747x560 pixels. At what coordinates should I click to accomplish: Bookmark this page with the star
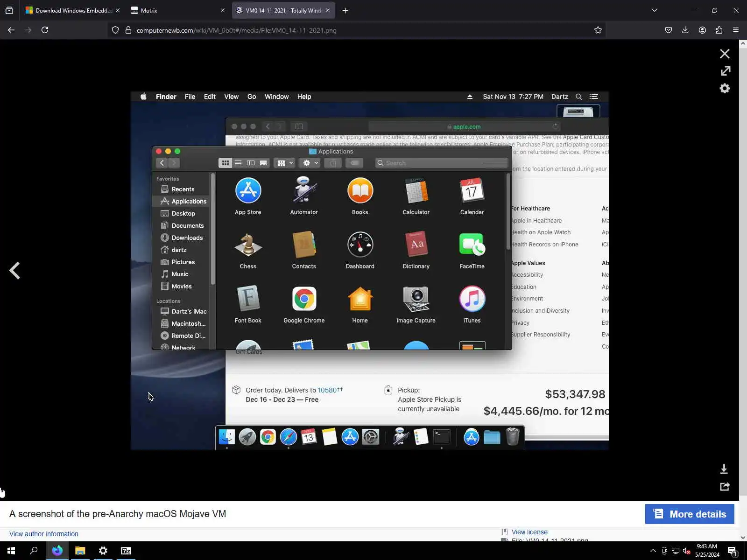(598, 30)
